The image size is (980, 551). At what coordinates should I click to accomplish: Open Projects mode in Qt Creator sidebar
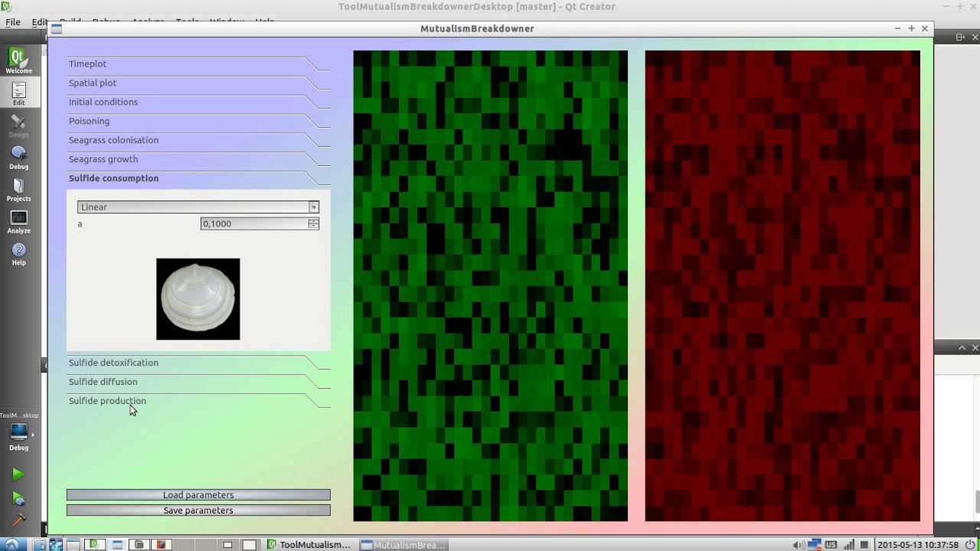pos(18,190)
